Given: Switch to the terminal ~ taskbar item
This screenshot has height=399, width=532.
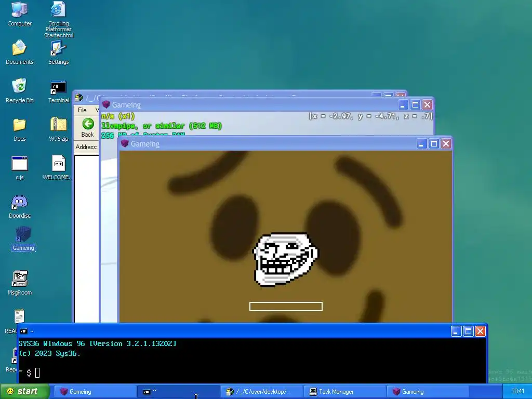Looking at the screenshot, I should tap(179, 392).
